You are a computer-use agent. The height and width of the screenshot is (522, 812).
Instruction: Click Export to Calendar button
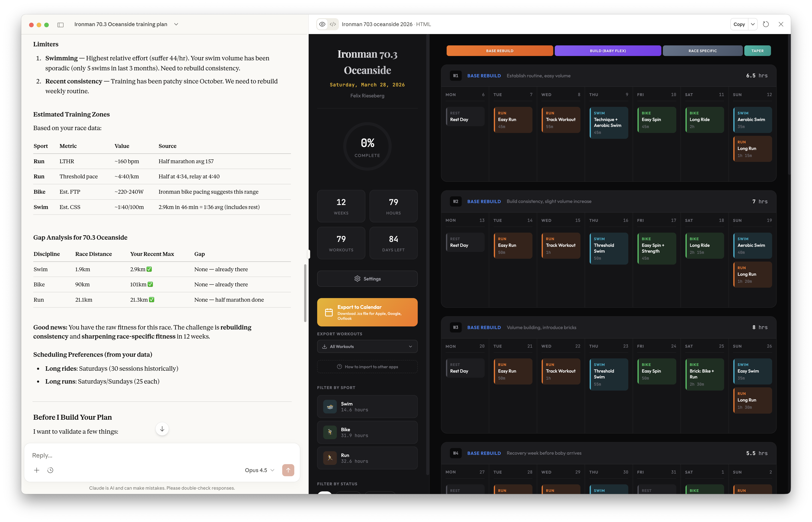pos(367,312)
